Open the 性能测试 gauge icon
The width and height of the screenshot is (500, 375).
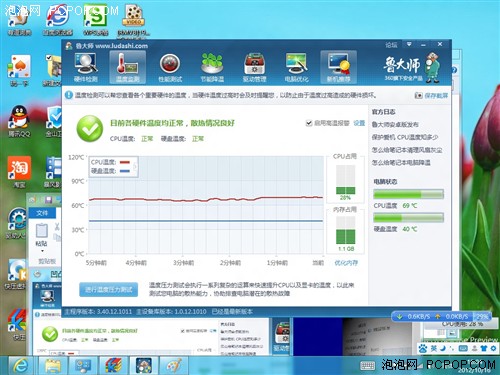click(x=170, y=67)
